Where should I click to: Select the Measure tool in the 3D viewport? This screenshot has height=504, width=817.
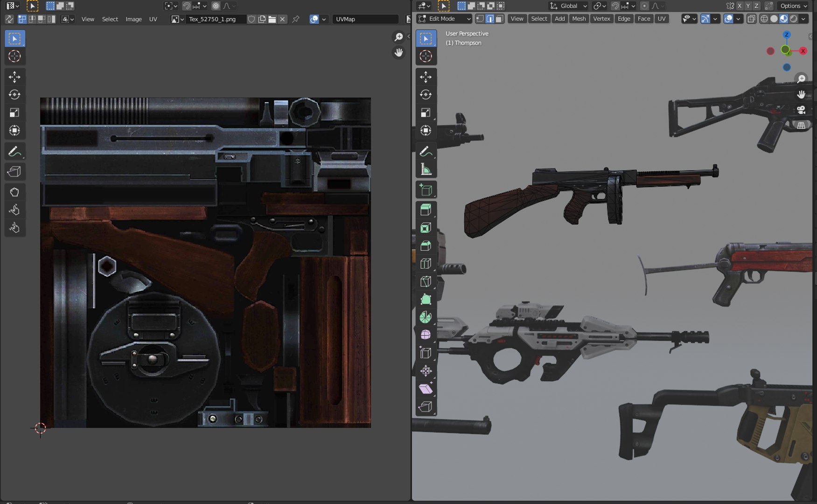(426, 169)
